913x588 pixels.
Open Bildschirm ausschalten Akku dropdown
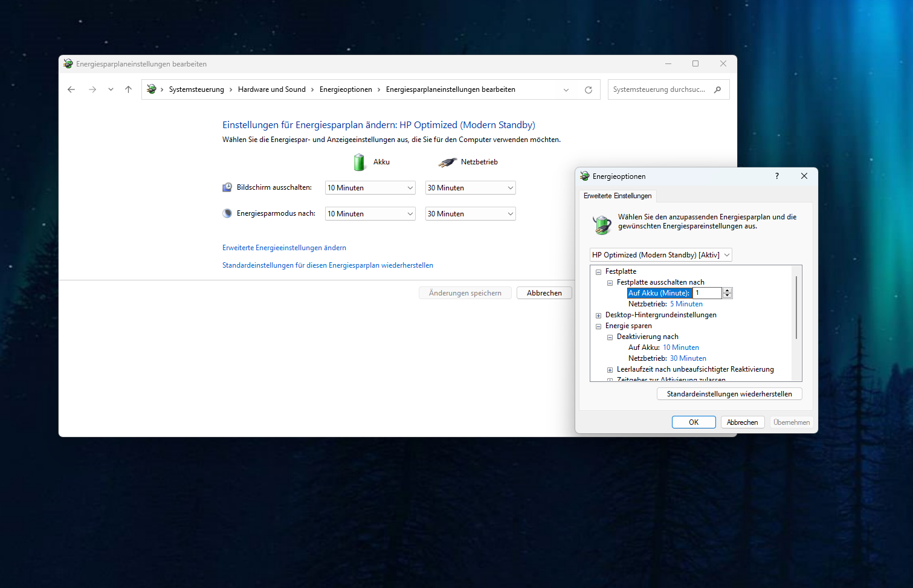[370, 188]
